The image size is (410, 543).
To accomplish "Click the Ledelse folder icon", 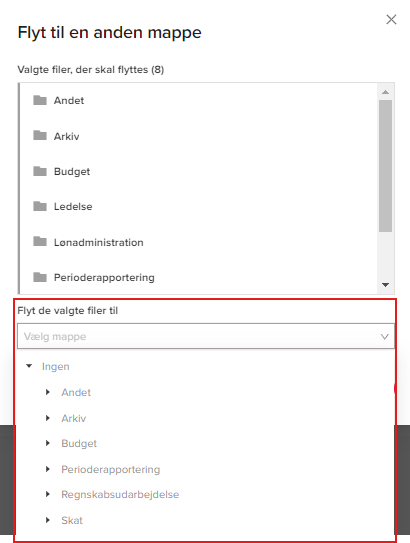I will [x=40, y=206].
